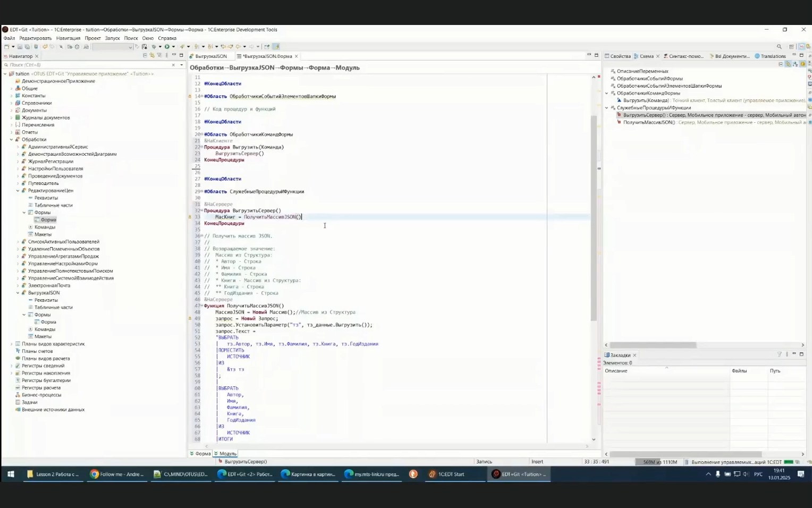This screenshot has height=508, width=812.
Task: Fold the Процедура Выгрузить code block
Action: pos(202,147)
